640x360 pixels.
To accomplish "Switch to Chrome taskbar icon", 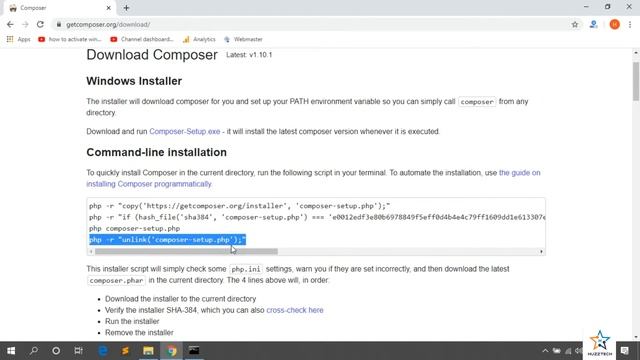I will (x=171, y=351).
